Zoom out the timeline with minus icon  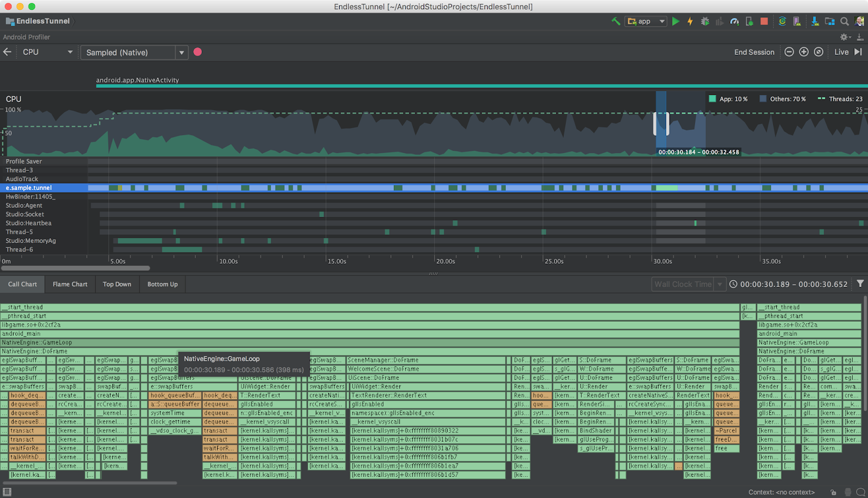tap(789, 52)
